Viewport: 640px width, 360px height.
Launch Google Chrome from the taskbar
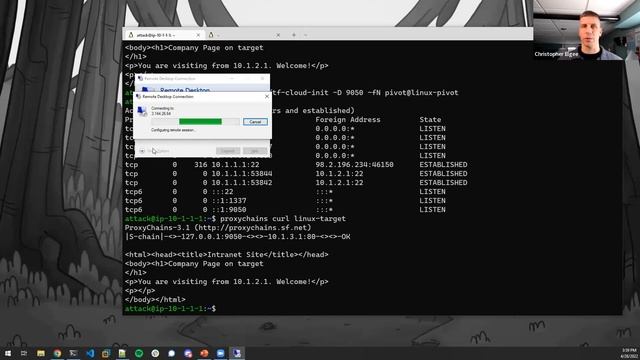point(57,353)
